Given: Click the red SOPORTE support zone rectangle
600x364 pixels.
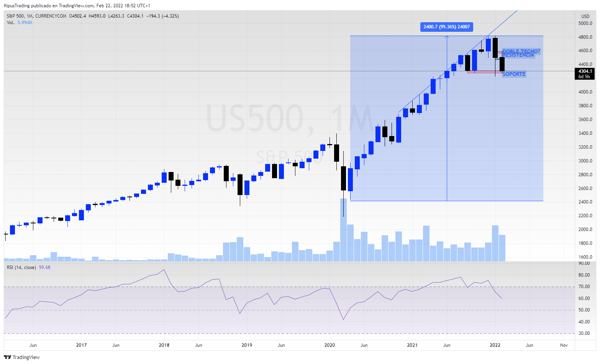Looking at the screenshot, I should click(485, 72).
